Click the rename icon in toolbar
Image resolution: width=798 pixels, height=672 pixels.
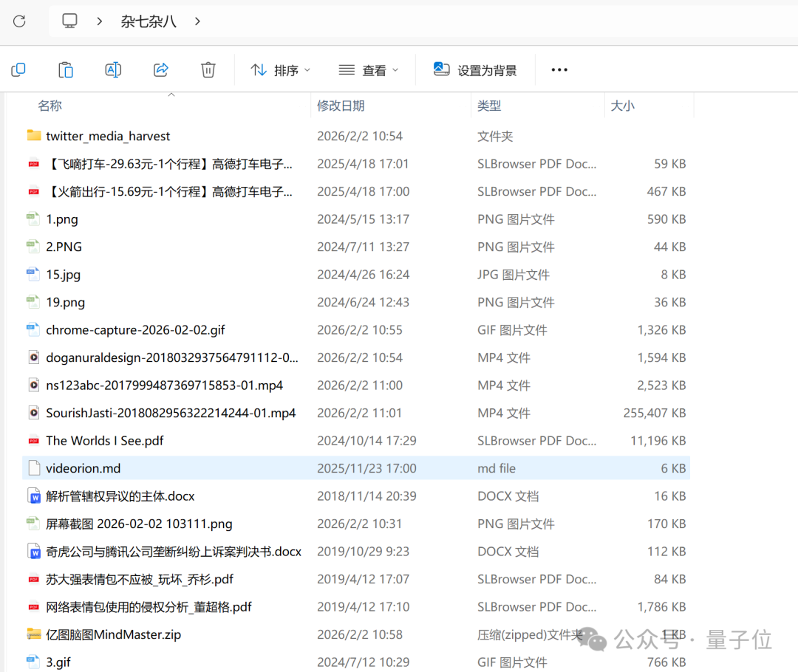tap(113, 69)
